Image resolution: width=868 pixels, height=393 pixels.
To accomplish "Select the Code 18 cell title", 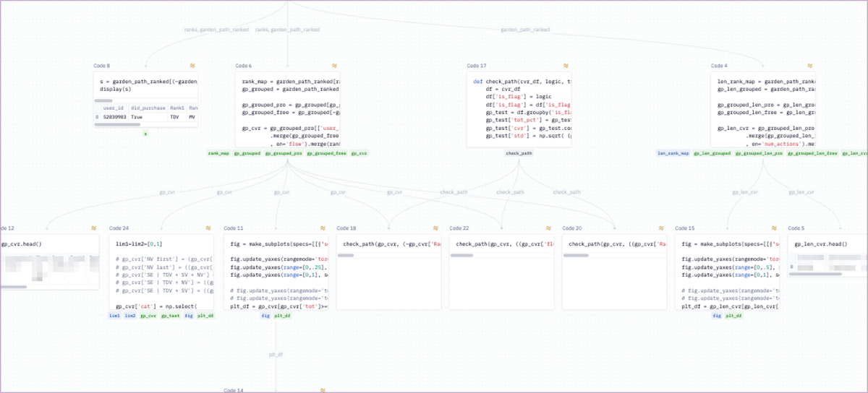I will tap(346, 228).
